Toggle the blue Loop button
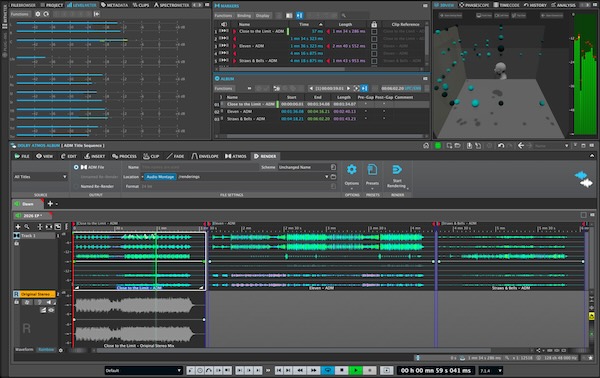 (x=328, y=370)
